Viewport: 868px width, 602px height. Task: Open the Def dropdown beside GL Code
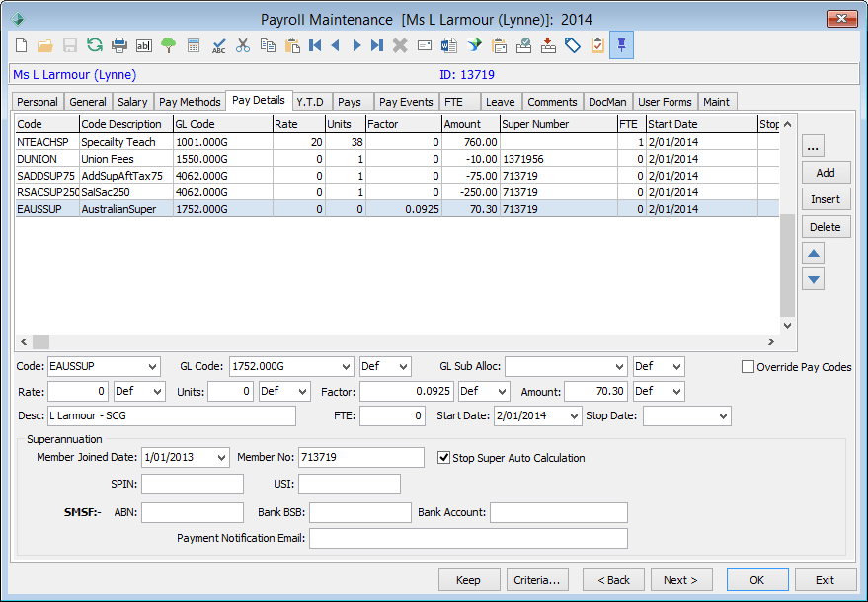point(404,367)
